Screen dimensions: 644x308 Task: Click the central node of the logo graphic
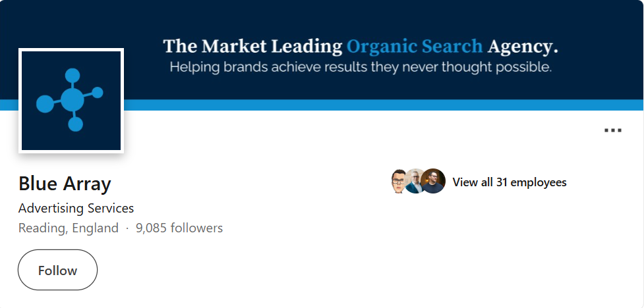73,99
